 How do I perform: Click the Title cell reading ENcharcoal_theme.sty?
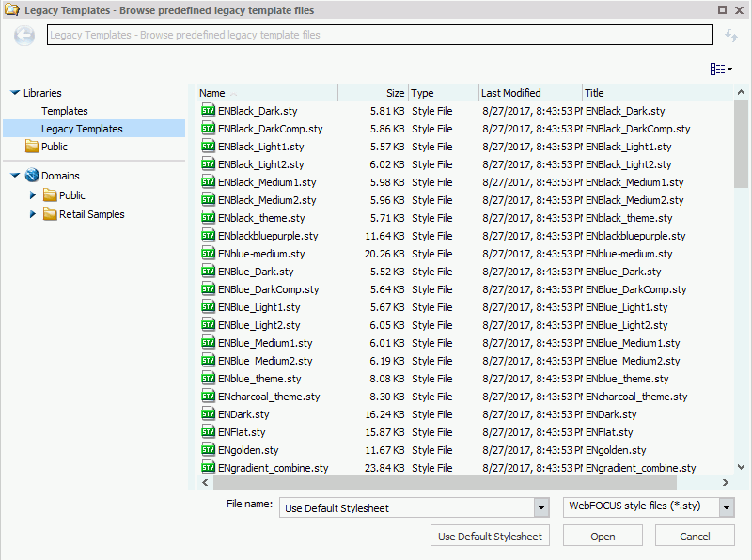point(636,397)
